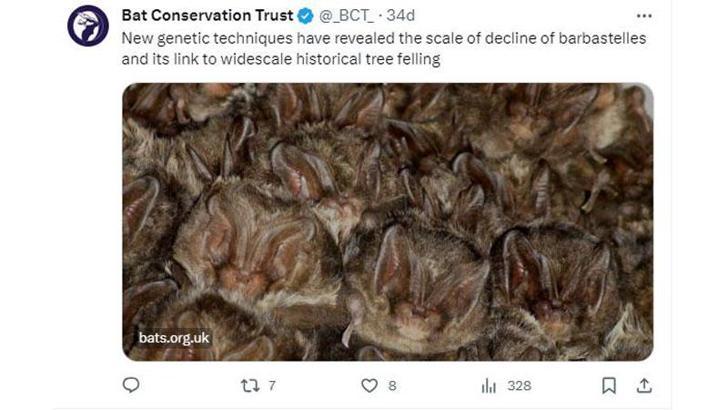Click the retweet count of 7
Viewport: 728px width, 410px height.
(x=272, y=385)
